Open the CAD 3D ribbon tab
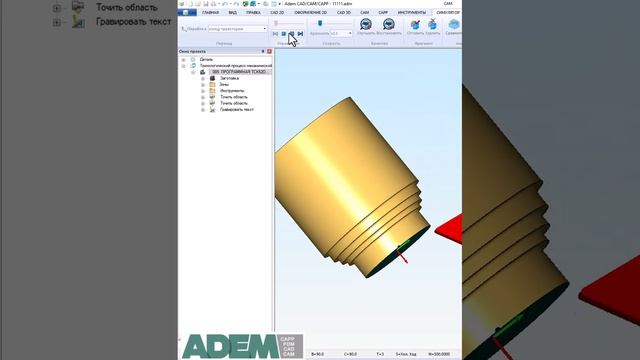This screenshot has width=640, height=360. [344, 13]
